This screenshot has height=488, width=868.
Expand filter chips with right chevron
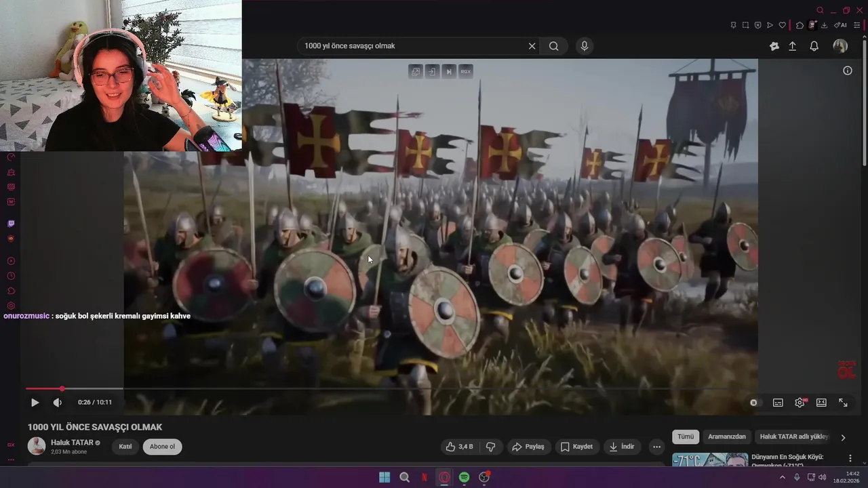(x=843, y=438)
